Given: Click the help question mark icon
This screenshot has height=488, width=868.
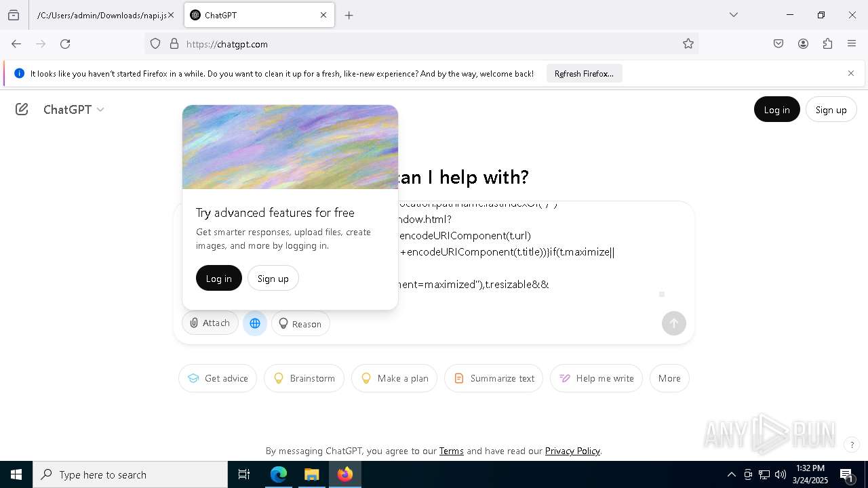Looking at the screenshot, I should [x=852, y=445].
